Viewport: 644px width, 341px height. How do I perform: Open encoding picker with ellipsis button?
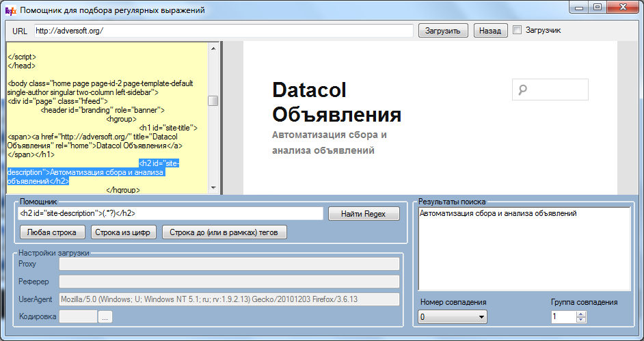(x=105, y=316)
